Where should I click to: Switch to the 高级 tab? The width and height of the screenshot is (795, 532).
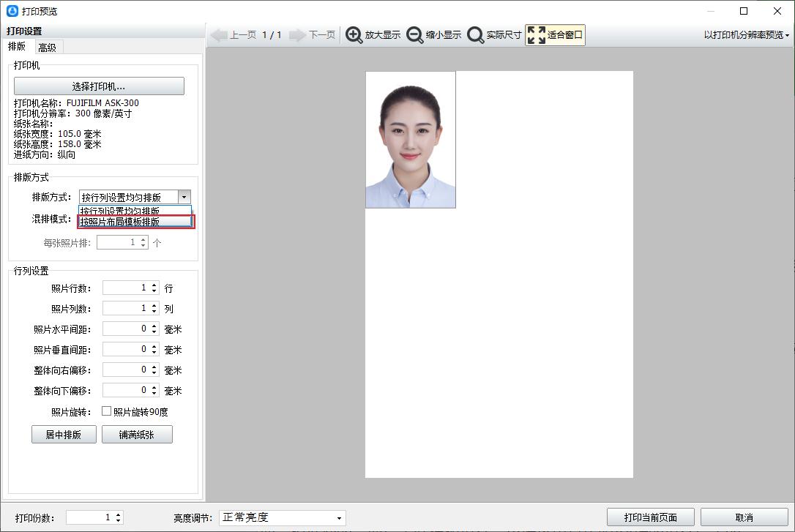(48, 48)
